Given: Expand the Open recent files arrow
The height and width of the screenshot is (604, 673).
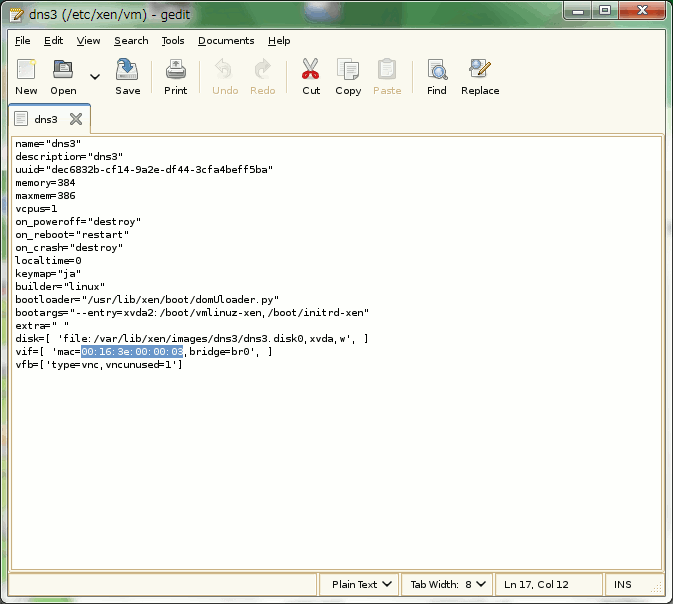Looking at the screenshot, I should [95, 77].
